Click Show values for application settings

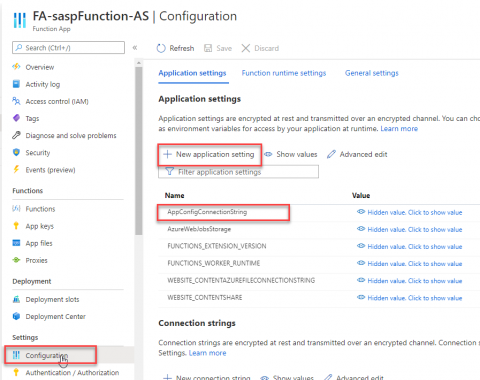291,154
